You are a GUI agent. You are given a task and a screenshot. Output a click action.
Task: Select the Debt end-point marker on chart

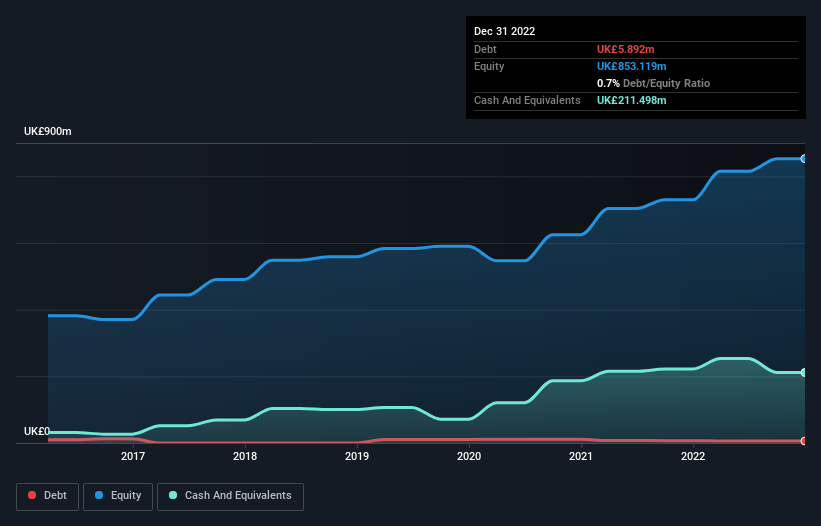point(804,441)
